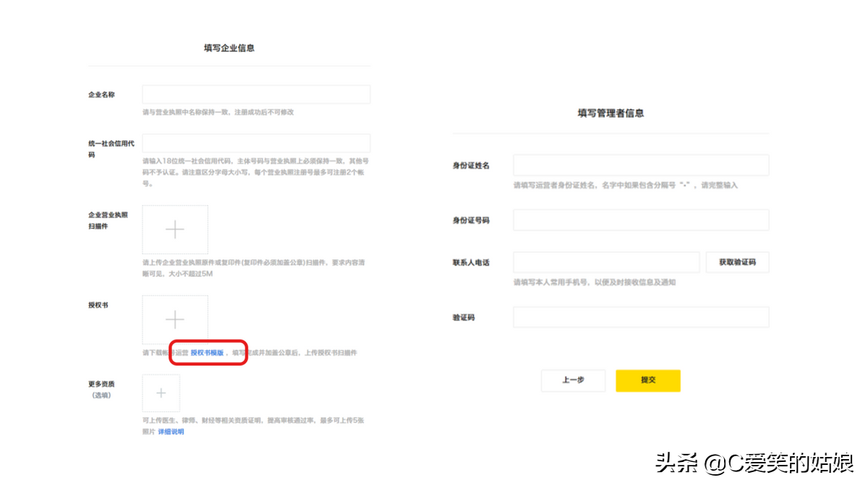868x488 pixels.
Task: Click the 获取验证码 button
Action: 737,262
